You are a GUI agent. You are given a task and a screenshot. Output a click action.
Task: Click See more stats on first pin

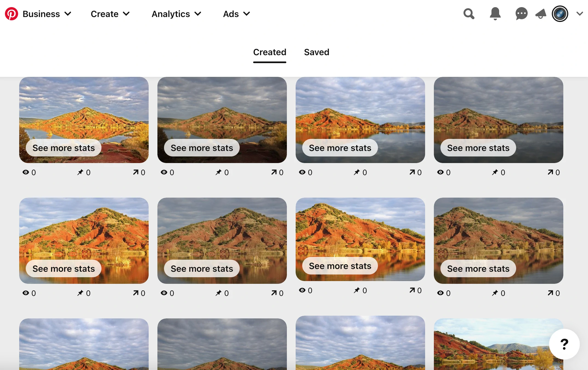pos(64,148)
